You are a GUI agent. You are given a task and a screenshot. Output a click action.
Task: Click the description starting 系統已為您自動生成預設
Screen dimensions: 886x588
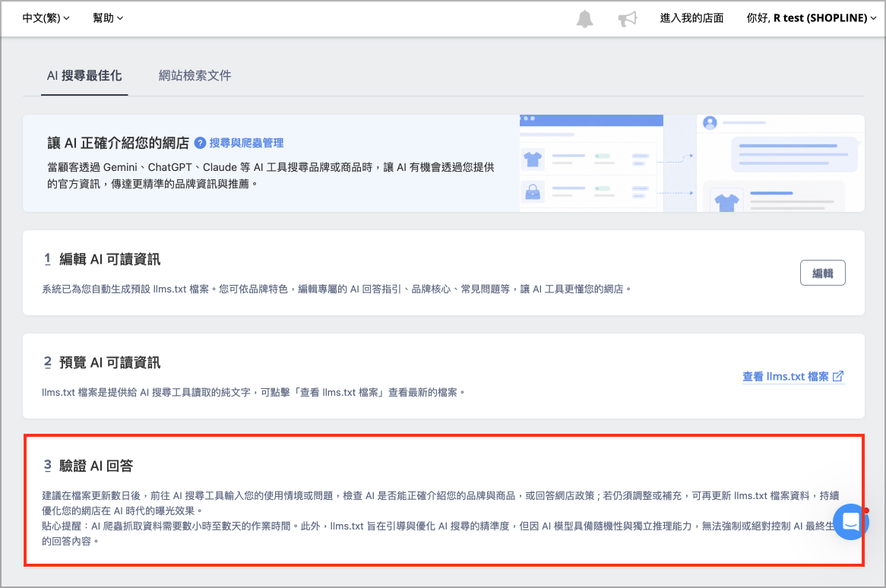point(337,289)
